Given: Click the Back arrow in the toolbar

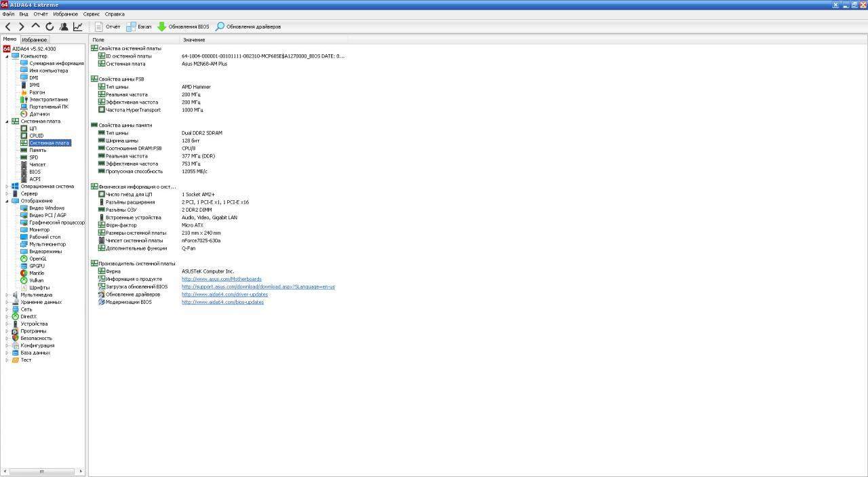Looking at the screenshot, I should click(x=8, y=26).
